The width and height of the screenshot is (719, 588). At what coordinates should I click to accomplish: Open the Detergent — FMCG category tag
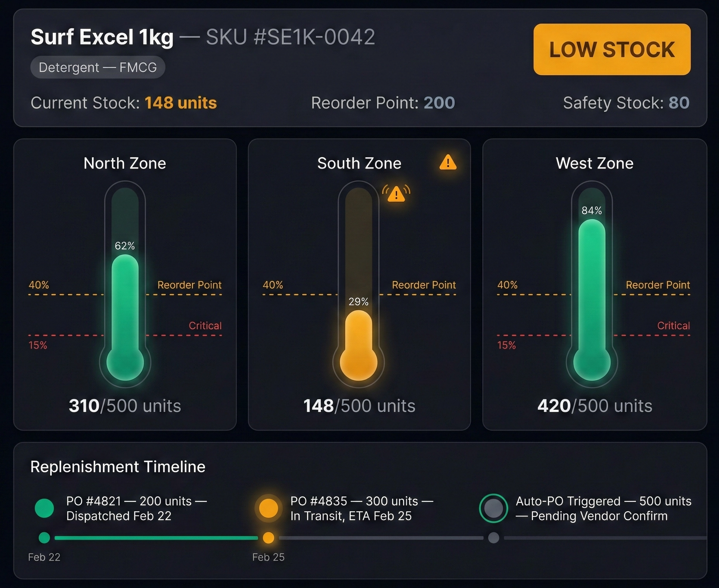[x=97, y=67]
